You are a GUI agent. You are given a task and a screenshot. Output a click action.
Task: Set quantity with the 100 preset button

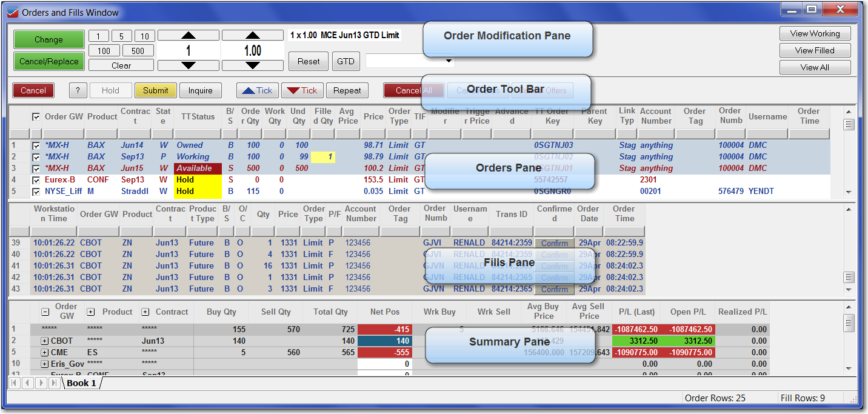pyautogui.click(x=104, y=50)
